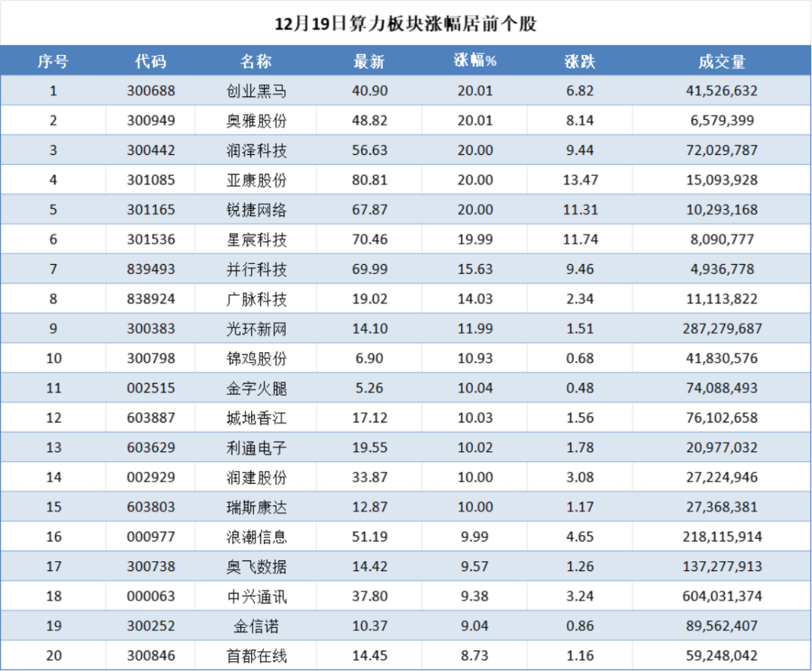Image resolution: width=812 pixels, height=671 pixels.
Task: Select stock code 300442
Action: click(150, 150)
